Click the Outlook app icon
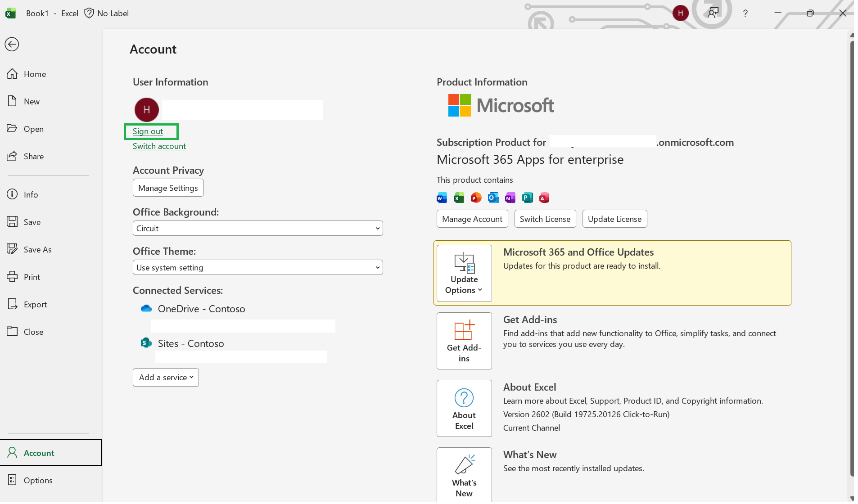Screen dimensions: 858x504 point(493,198)
